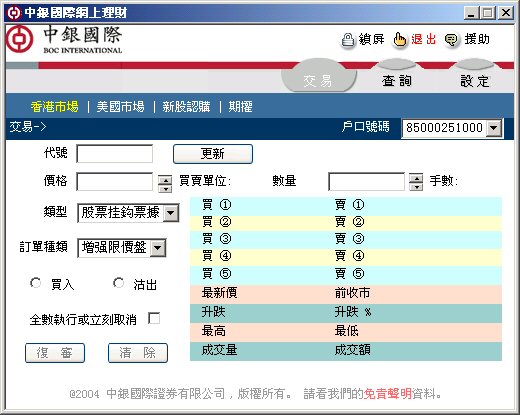Decrease quantity with down stepper arrow
This screenshot has height=415, width=520.
[416, 187]
